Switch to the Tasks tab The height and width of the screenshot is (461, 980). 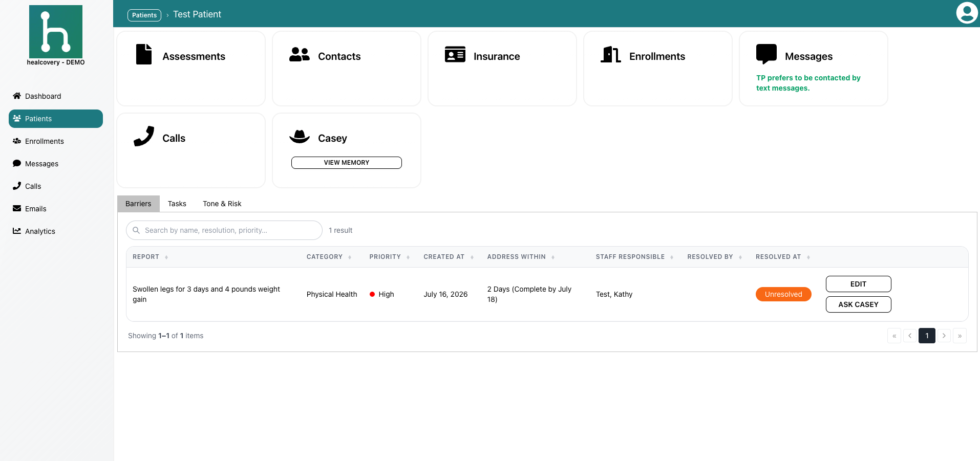pos(177,204)
